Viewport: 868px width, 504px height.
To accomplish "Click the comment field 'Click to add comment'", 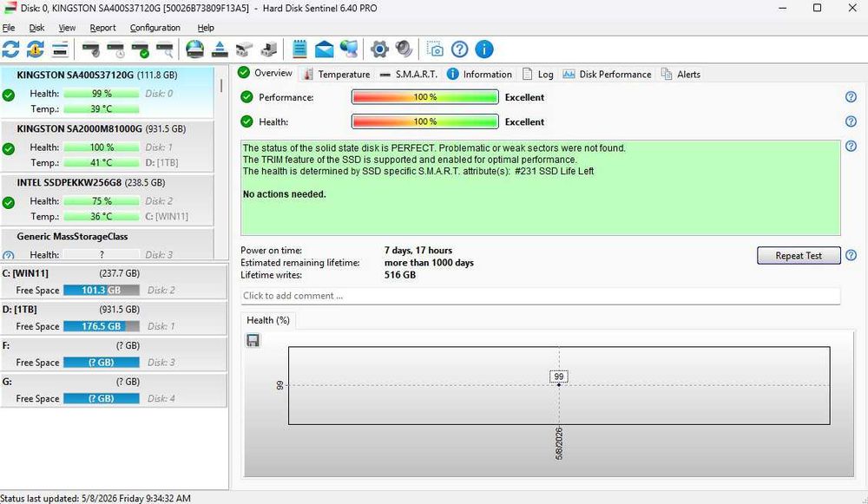I will tap(540, 296).
